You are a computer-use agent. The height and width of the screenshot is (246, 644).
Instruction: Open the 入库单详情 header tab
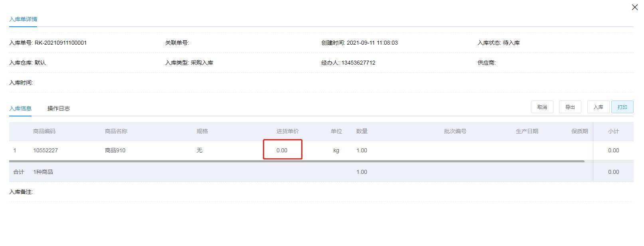tap(23, 19)
